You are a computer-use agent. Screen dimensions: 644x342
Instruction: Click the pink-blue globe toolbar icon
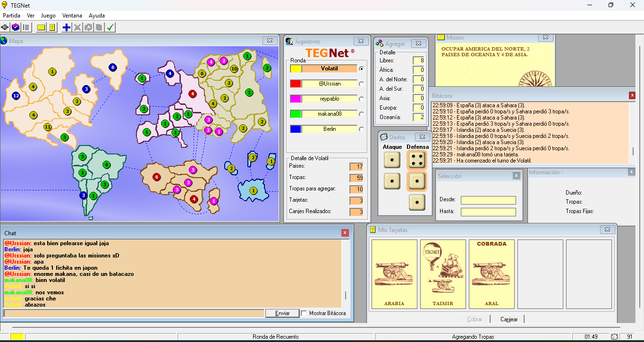(x=16, y=27)
